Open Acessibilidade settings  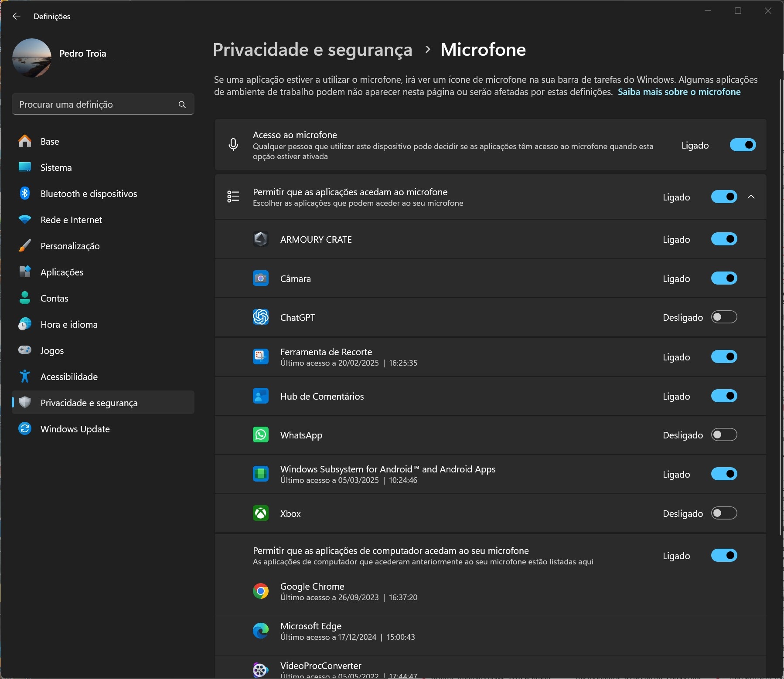[103, 377]
